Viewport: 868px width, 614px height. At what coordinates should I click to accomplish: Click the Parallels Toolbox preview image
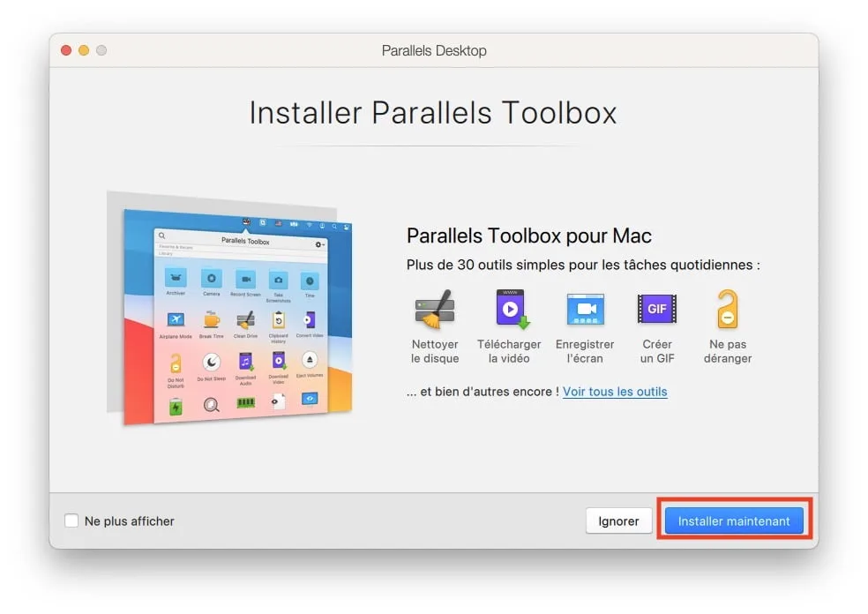coord(229,309)
